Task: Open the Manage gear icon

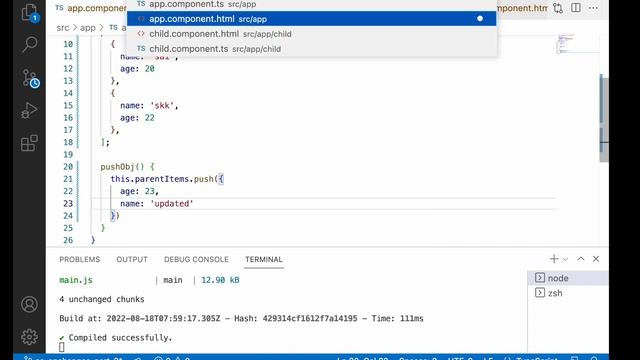Action: tap(29, 337)
